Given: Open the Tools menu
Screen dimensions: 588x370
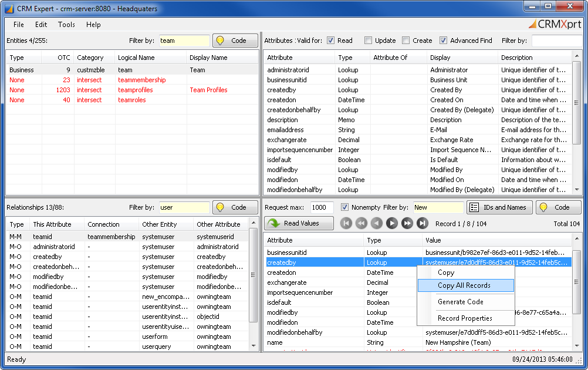Looking at the screenshot, I should click(66, 25).
